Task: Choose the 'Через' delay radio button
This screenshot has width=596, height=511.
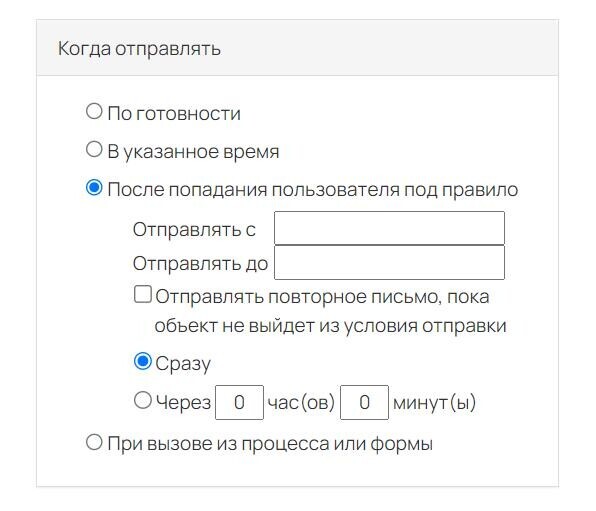Action: pyautogui.click(x=143, y=400)
